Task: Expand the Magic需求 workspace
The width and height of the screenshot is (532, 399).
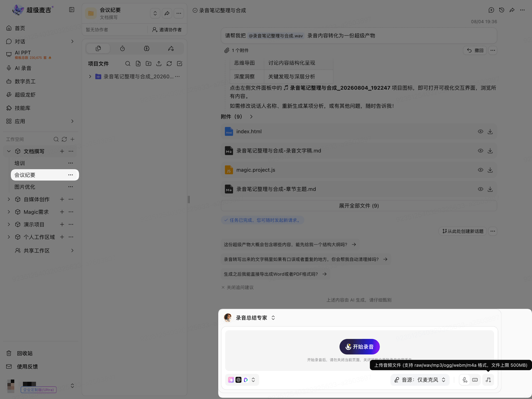Action: point(9,212)
